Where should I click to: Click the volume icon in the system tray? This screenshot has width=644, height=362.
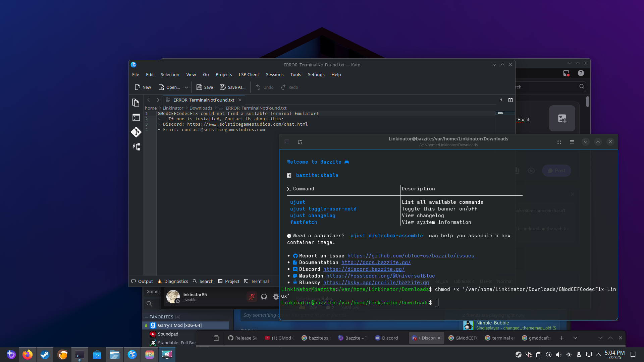(558, 355)
